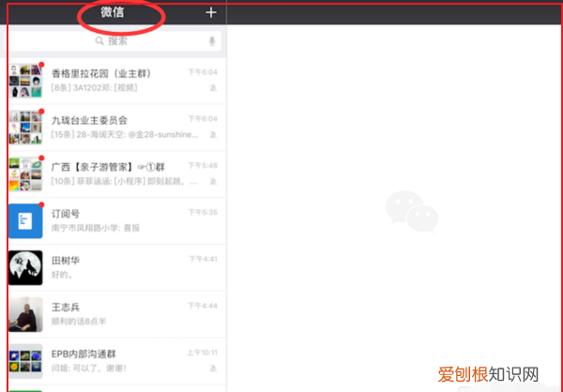Click mute icon on 广西亲子游管家 row
The height and width of the screenshot is (392, 563).
pyautogui.click(x=213, y=182)
